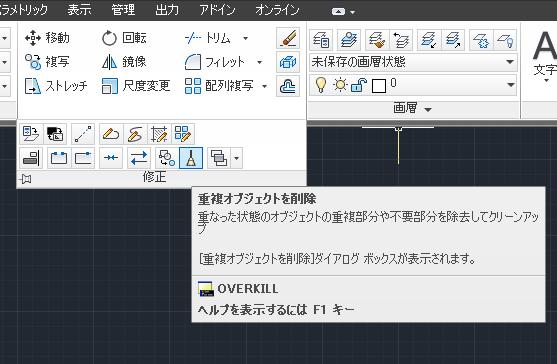The width and height of the screenshot is (557, 364).
Task: Select the 移動 (Move) tool
Action: click(x=47, y=38)
